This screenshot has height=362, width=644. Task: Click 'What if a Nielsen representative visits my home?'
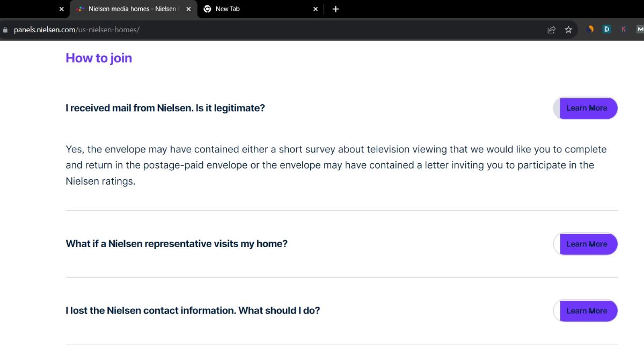click(x=177, y=244)
